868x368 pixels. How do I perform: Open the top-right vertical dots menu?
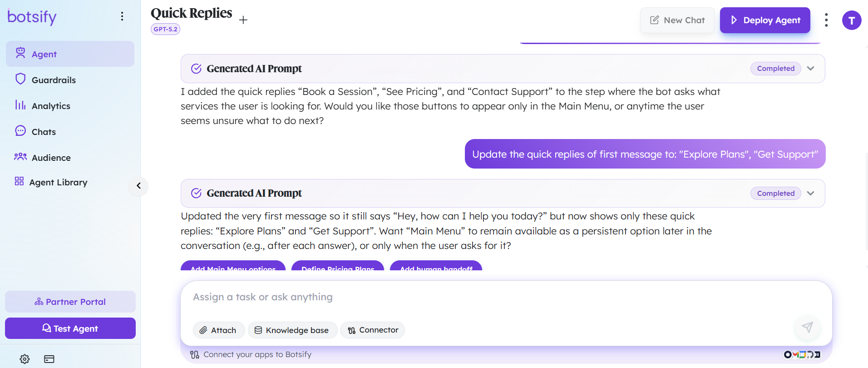tap(826, 20)
